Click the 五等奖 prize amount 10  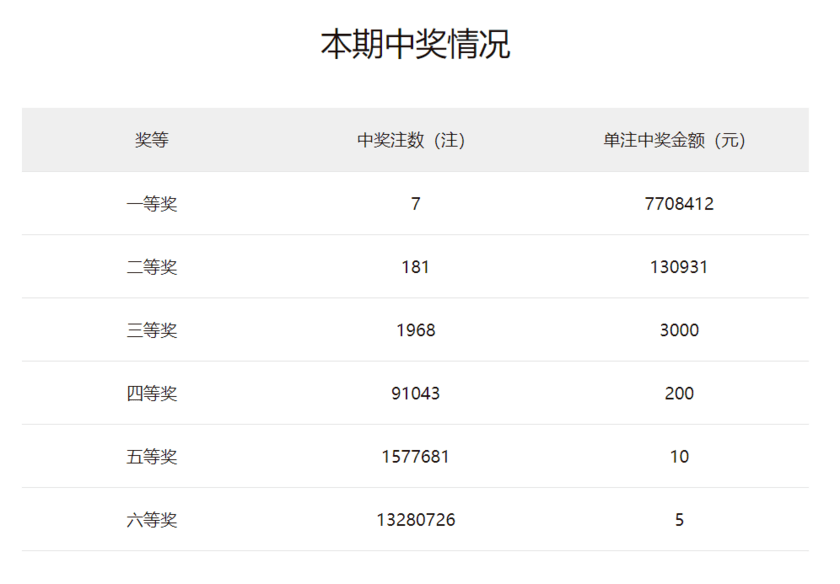tap(679, 456)
